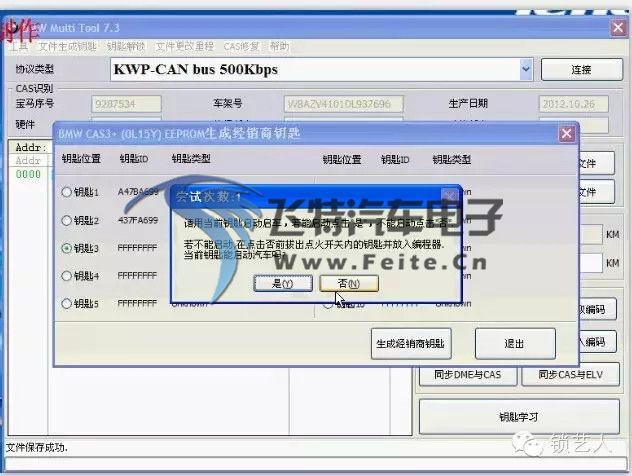
Task: Select the 钥匙4 radio button
Action: [x=67, y=276]
